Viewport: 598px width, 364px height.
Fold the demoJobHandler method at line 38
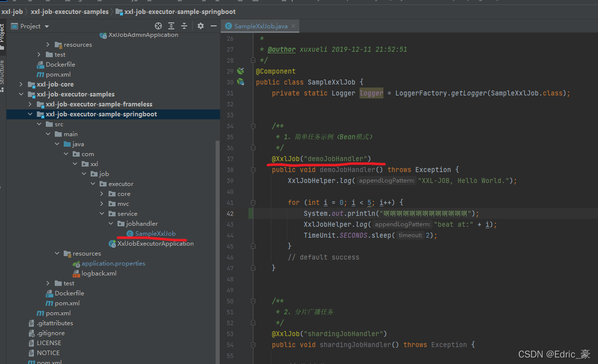point(253,170)
